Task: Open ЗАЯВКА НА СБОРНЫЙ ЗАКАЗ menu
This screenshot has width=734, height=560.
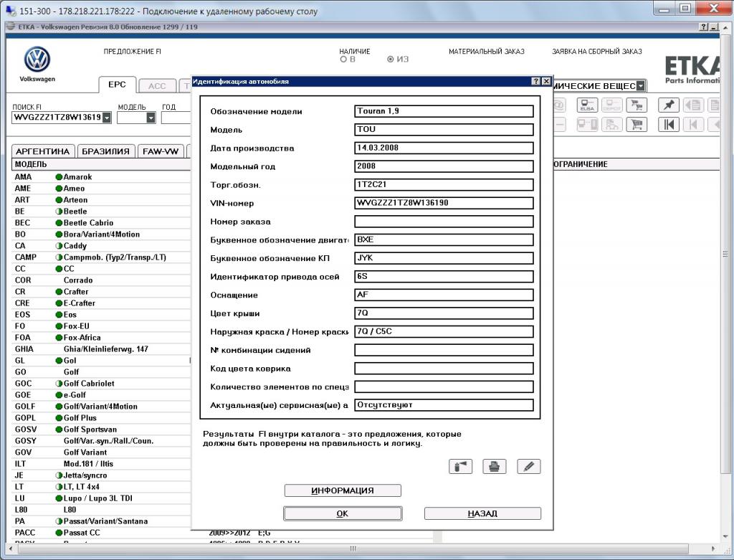Action: tap(597, 52)
